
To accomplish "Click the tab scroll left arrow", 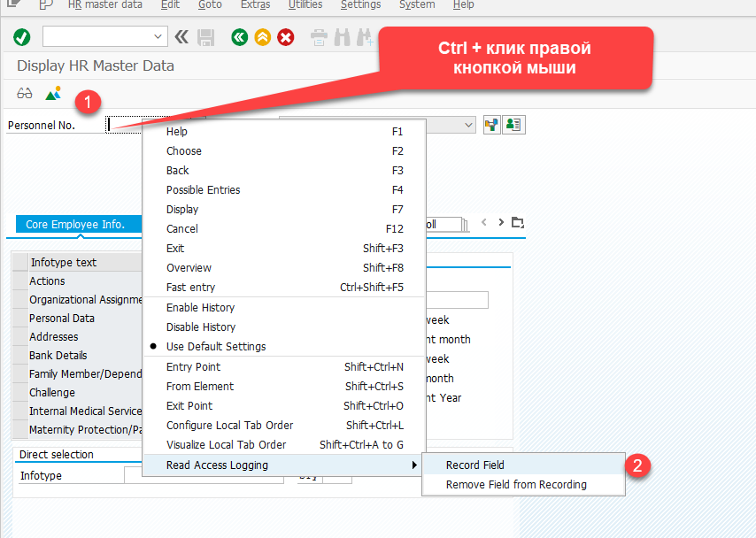I will click(x=484, y=222).
